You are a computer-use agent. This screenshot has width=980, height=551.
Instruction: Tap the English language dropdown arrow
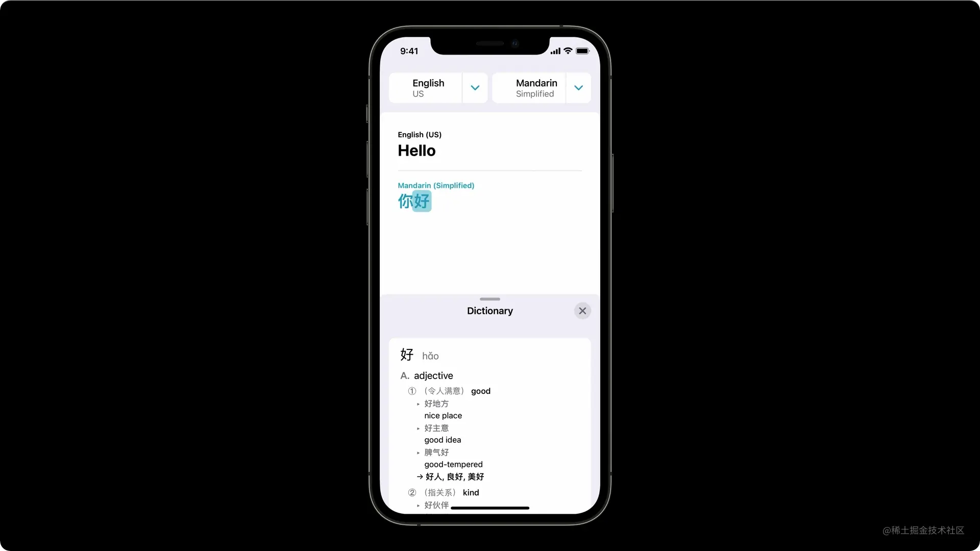point(475,87)
